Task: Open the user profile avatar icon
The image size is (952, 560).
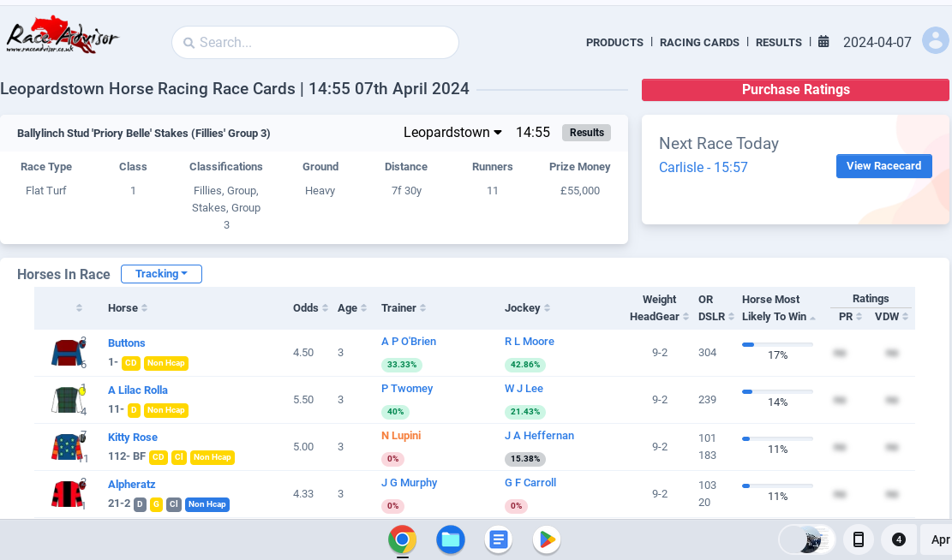Action: point(935,40)
